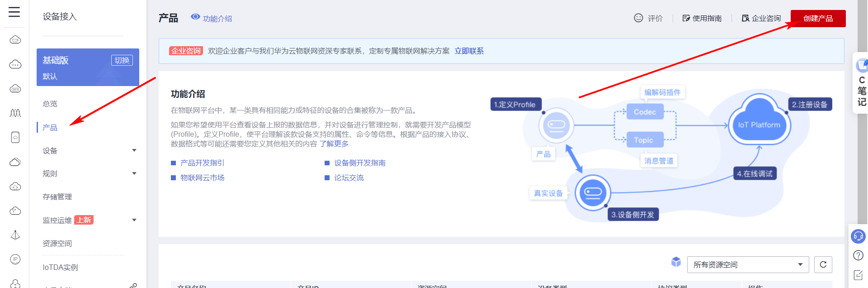Click the 切换 edition switch button

click(x=122, y=60)
